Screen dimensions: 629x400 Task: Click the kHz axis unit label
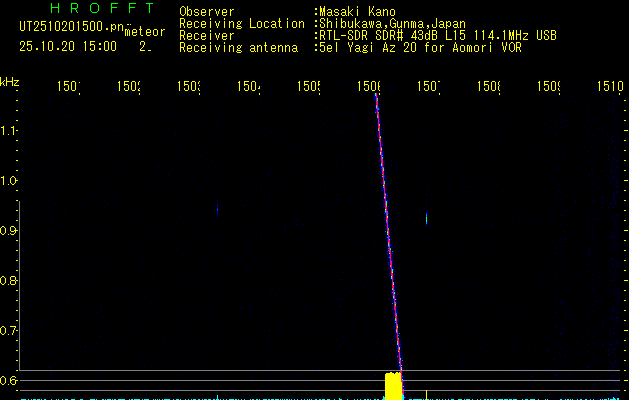tap(9, 81)
